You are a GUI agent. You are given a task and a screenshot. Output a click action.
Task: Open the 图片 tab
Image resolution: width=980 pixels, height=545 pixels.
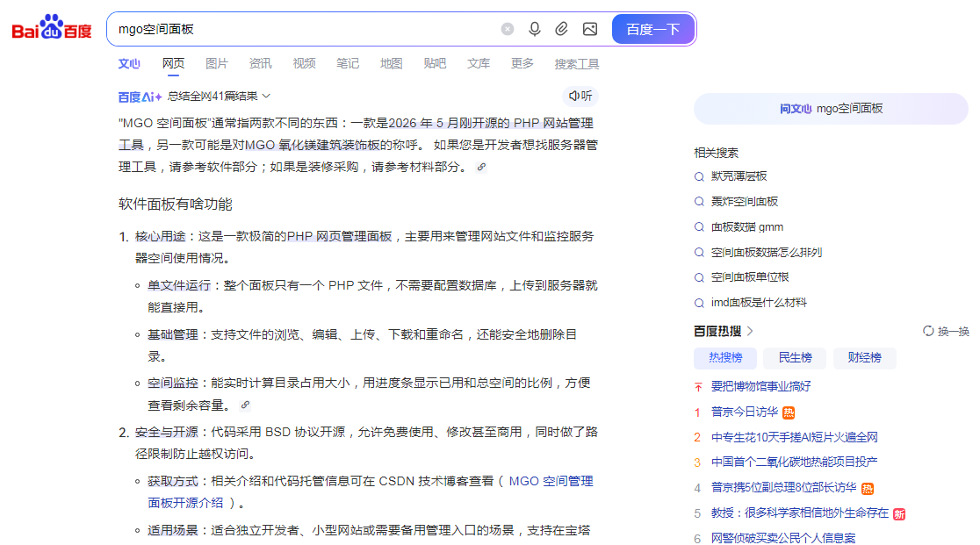(x=217, y=64)
